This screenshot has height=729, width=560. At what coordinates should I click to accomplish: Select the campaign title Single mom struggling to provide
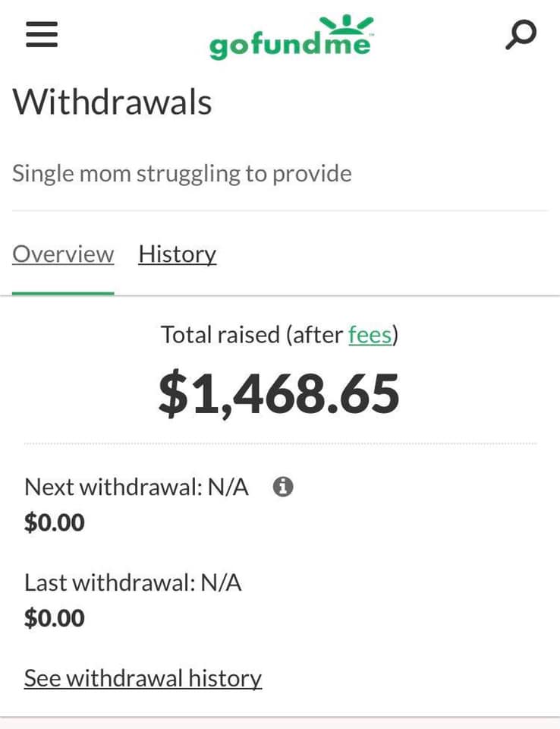coord(182,173)
